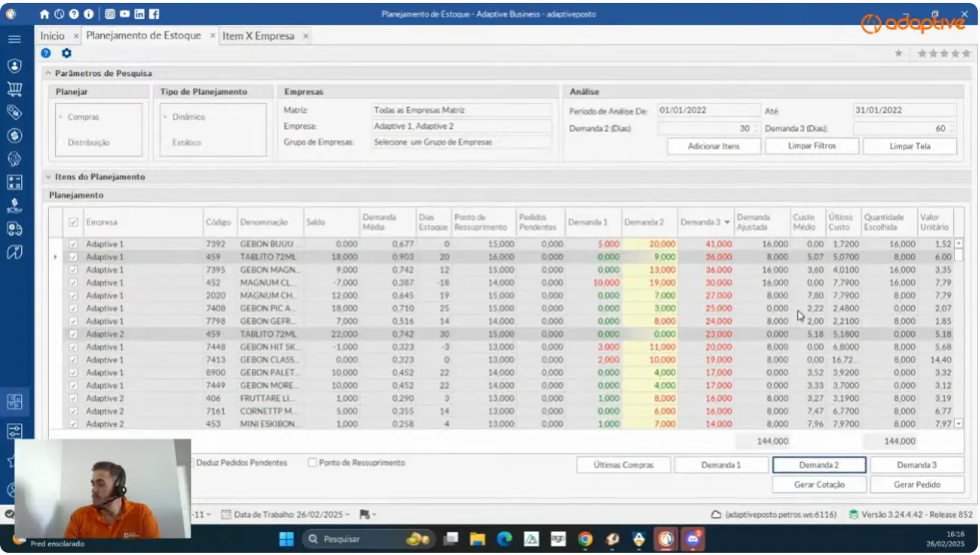The height and width of the screenshot is (555, 980).
Task: Switch to Item X Empresa tab
Action: pos(258,35)
